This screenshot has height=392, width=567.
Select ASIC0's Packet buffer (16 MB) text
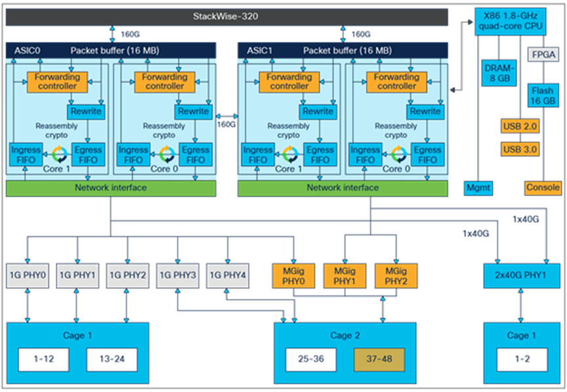pos(115,50)
